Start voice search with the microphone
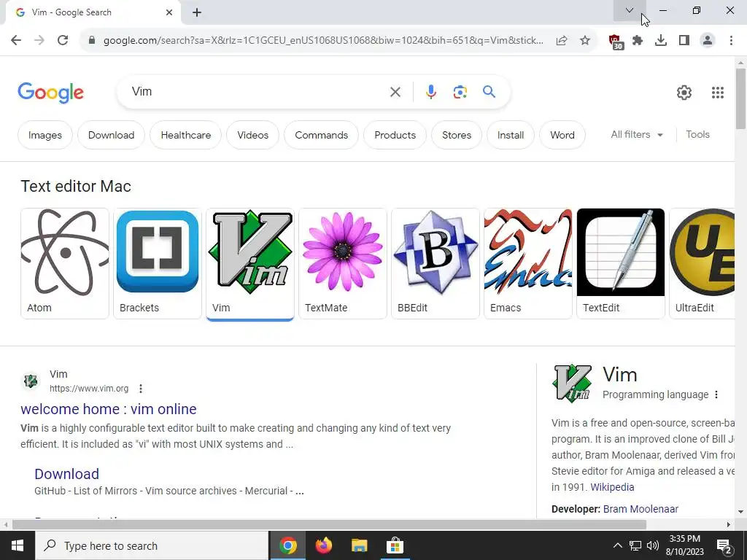Image resolution: width=747 pixels, height=560 pixels. point(430,92)
